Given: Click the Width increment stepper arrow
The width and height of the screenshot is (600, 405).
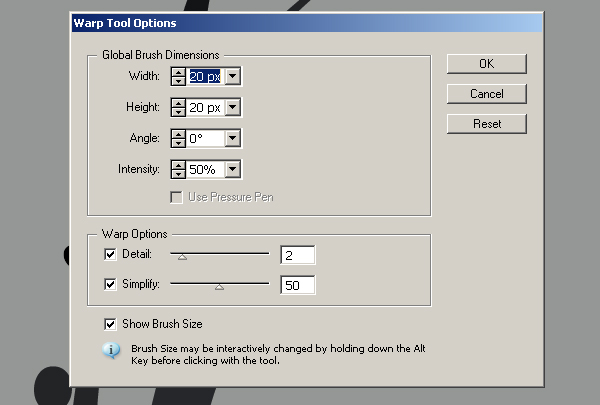Looking at the screenshot, I should point(178,72).
